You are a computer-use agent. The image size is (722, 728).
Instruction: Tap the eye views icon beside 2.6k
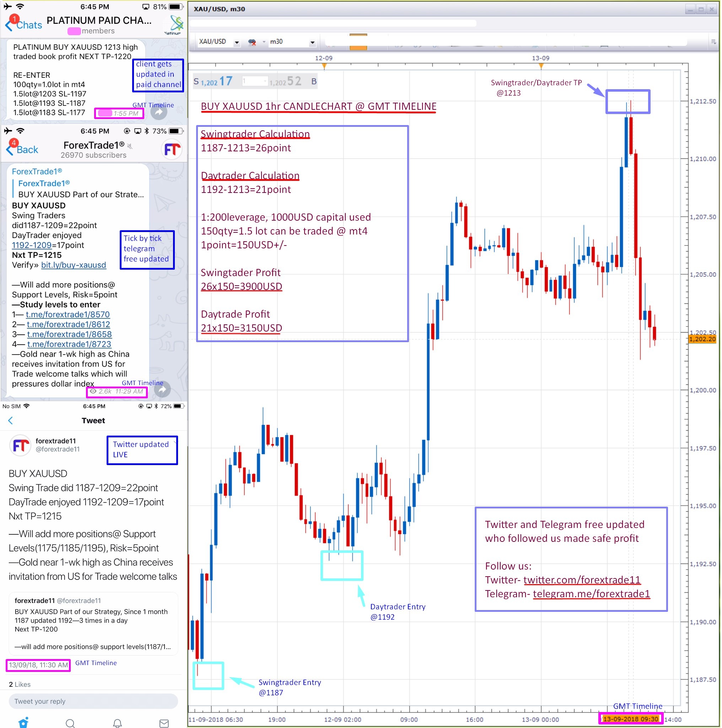point(93,392)
